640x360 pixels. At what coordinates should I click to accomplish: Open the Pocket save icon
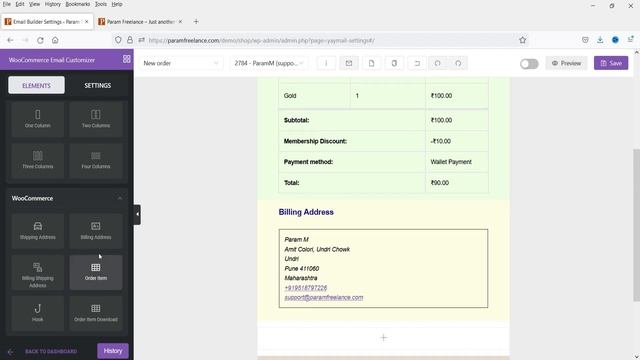tap(585, 40)
